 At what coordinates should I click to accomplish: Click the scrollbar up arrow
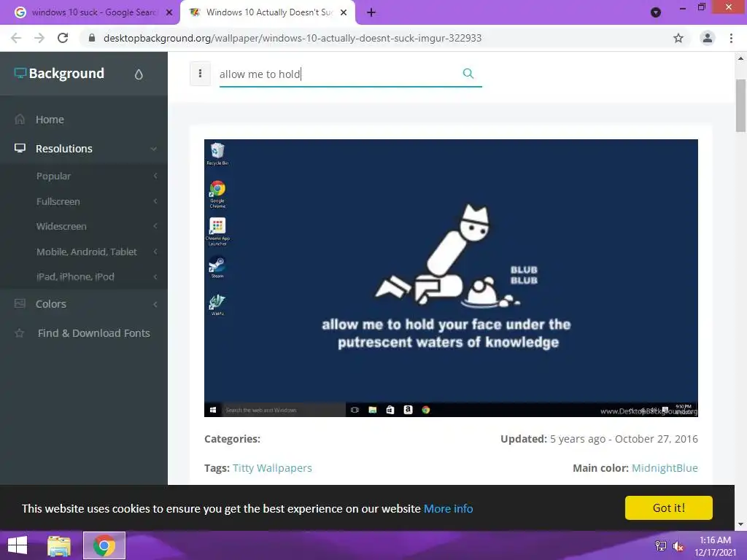(x=740, y=58)
